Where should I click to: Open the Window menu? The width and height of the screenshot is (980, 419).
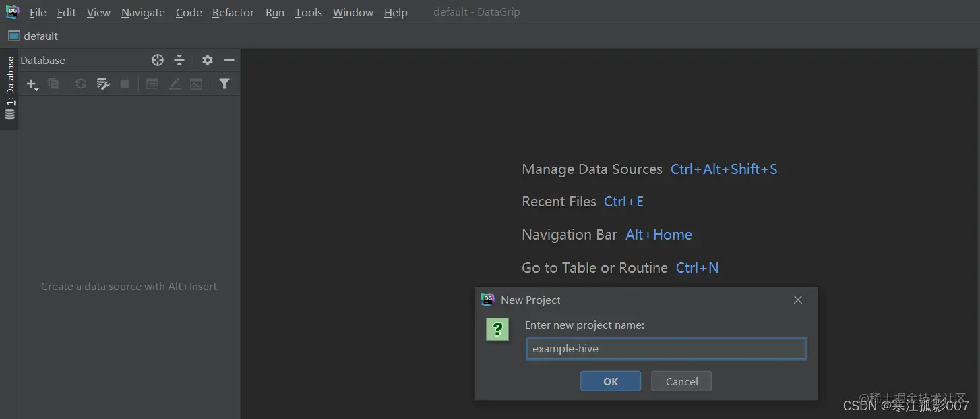tap(353, 12)
